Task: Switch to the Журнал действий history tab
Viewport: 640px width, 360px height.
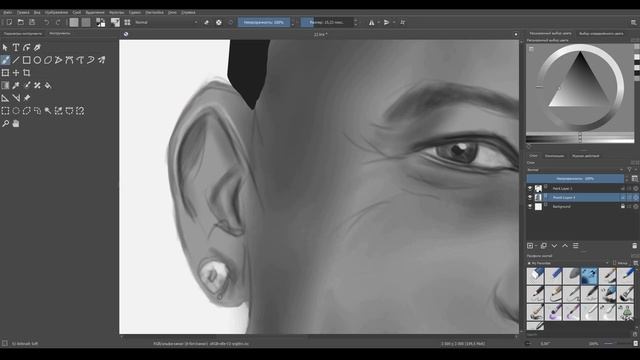Action: pos(585,156)
